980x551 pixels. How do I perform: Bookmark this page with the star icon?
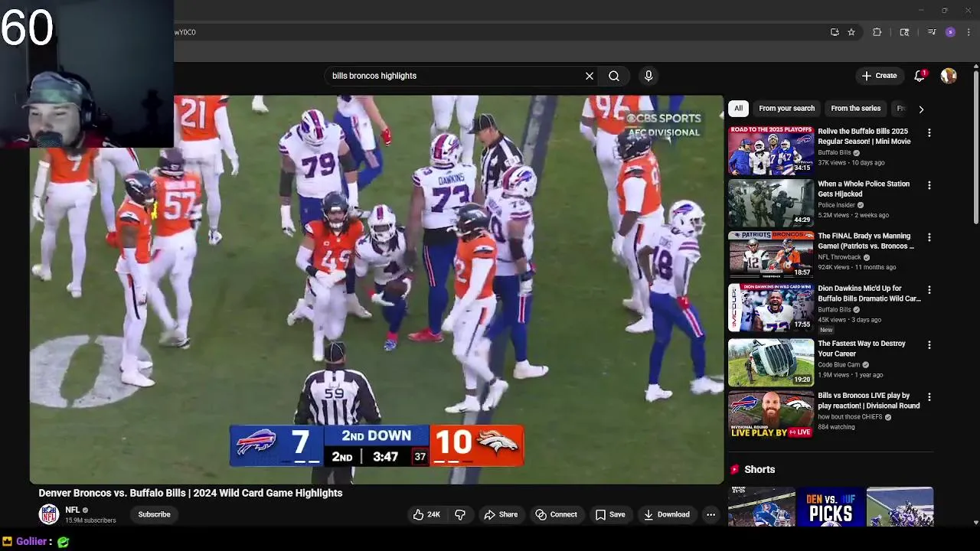[851, 32]
